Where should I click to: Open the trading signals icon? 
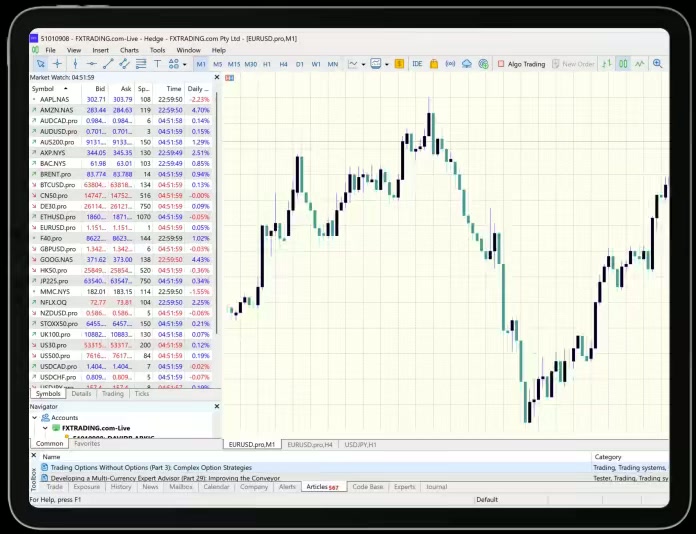(x=450, y=64)
